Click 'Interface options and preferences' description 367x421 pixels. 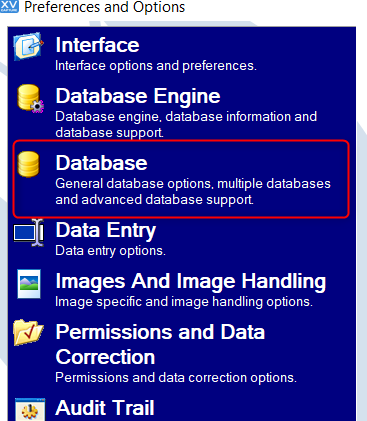click(156, 66)
